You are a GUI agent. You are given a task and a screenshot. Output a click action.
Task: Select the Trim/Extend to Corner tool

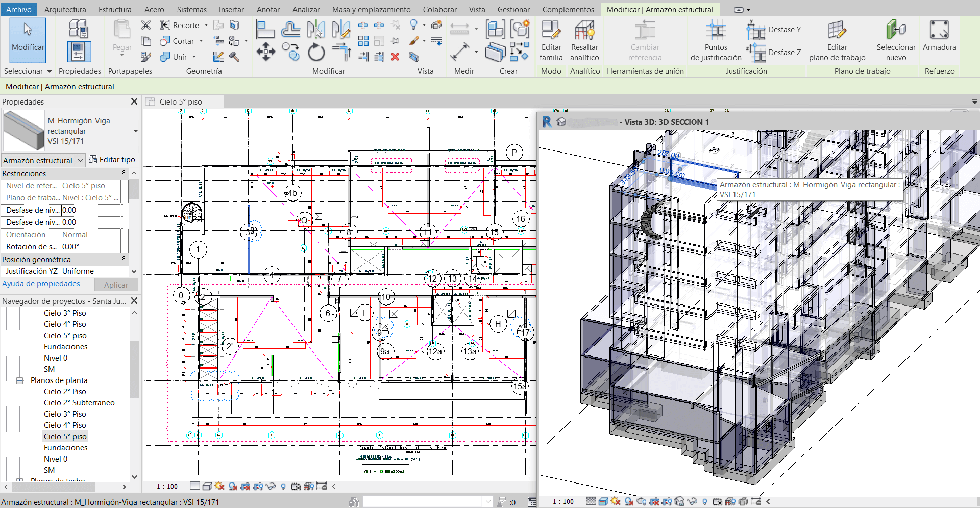click(341, 52)
